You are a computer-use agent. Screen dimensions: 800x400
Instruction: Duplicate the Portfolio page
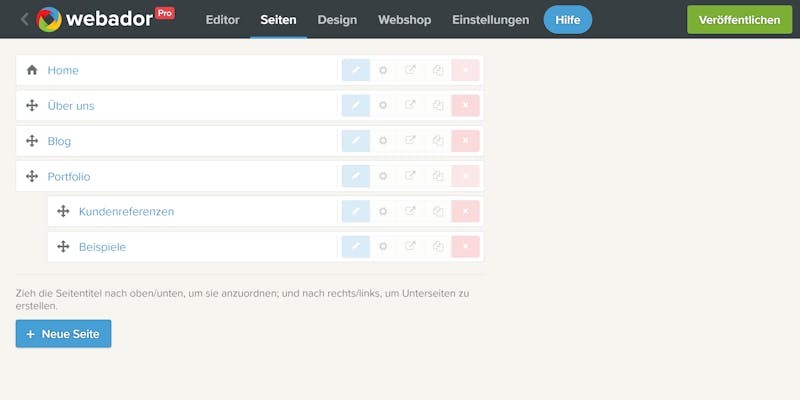[438, 176]
